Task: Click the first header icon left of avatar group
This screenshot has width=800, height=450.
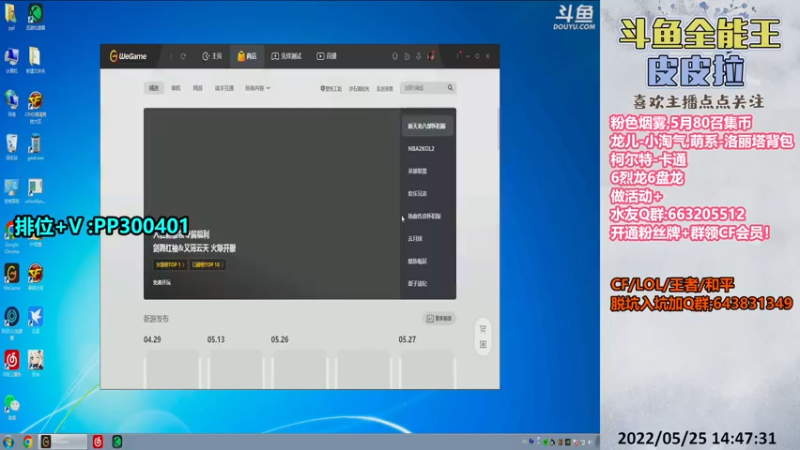Action: 394,56
